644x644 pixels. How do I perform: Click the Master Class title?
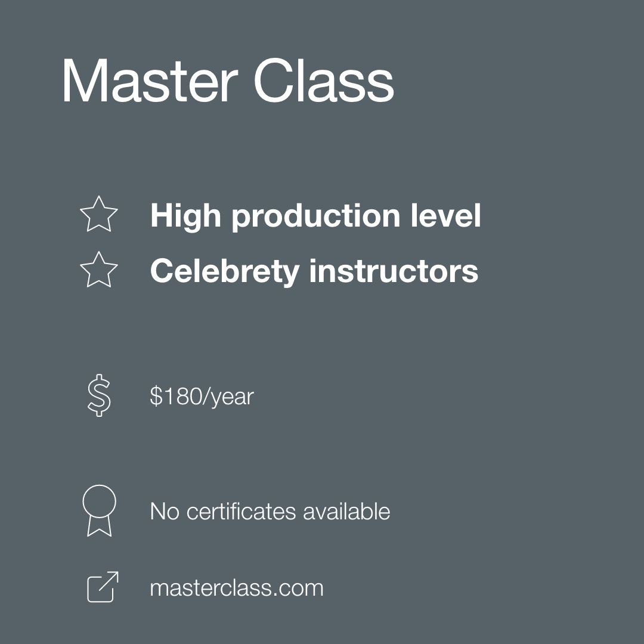(227, 82)
